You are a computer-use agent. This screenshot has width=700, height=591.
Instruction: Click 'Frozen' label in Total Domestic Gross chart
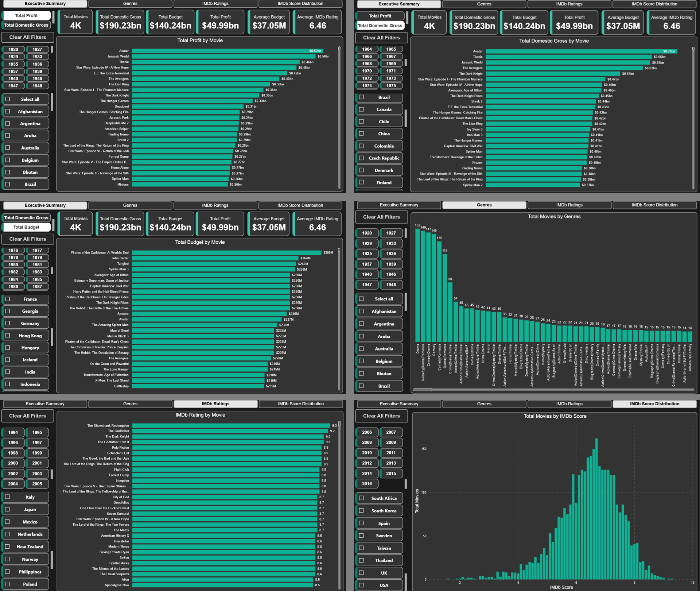(x=477, y=163)
